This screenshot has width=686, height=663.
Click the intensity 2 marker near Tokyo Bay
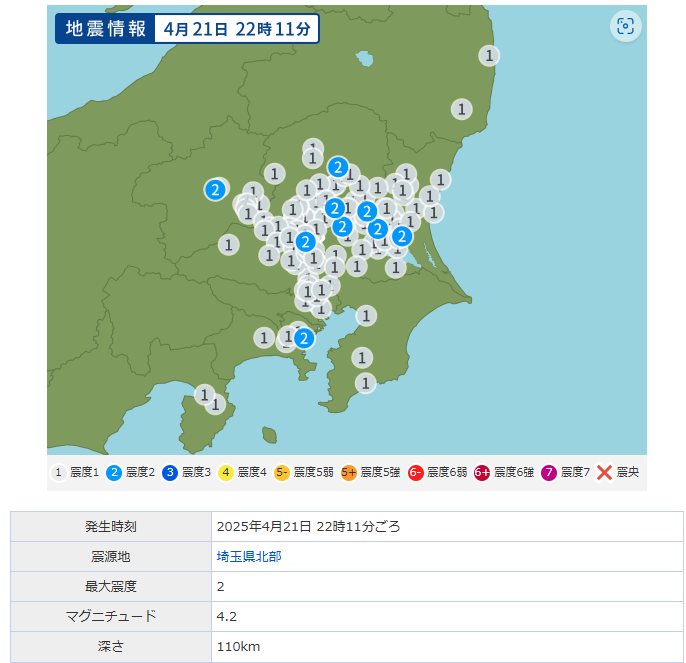click(304, 338)
